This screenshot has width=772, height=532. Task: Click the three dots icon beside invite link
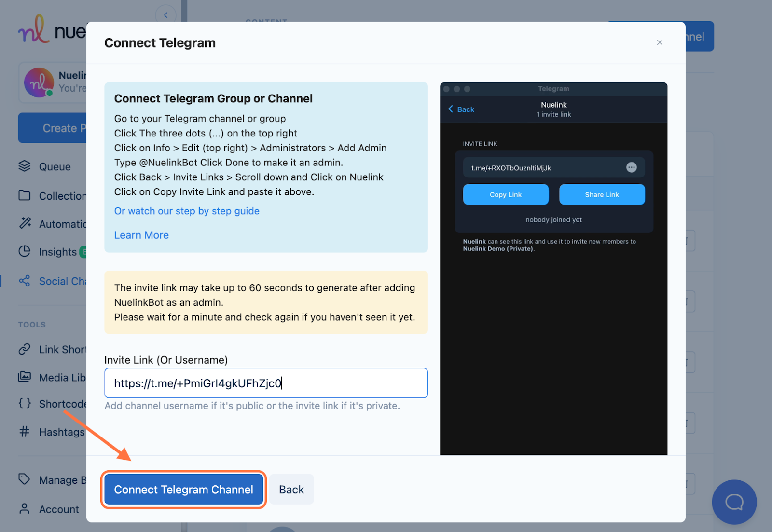(632, 167)
